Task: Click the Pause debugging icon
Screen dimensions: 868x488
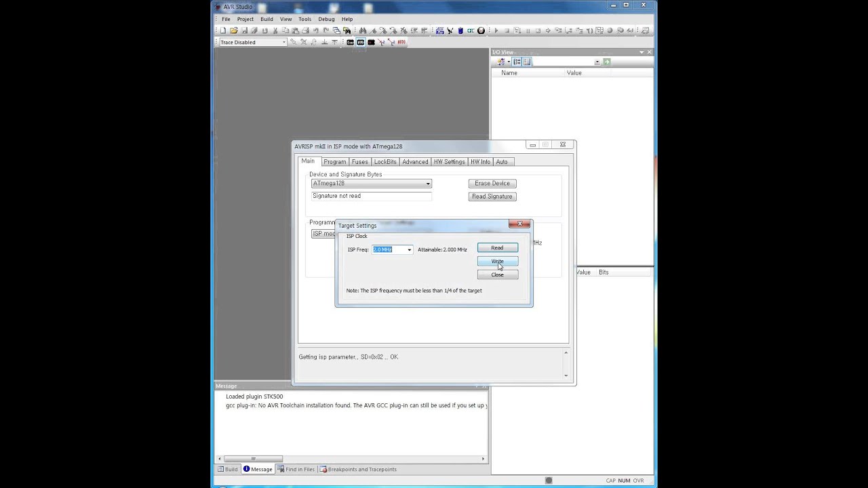Action: (528, 30)
